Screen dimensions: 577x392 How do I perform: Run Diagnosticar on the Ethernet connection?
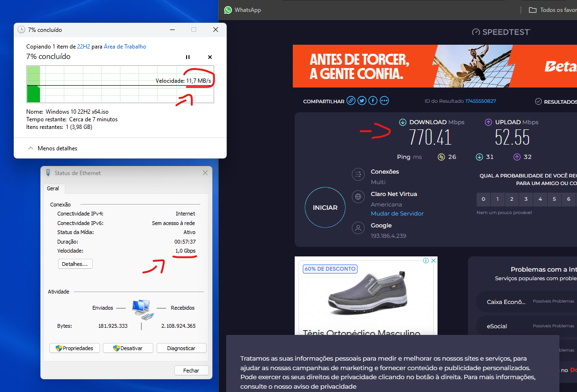181,348
